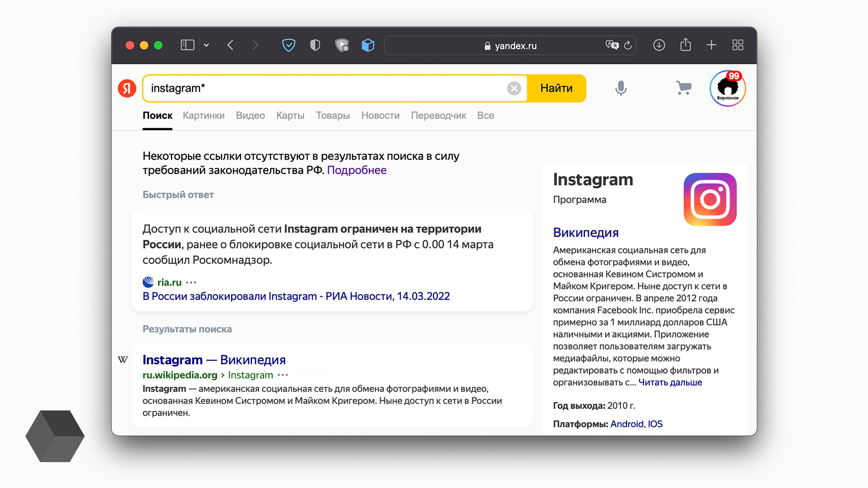Click the Быстрый ответ section label
This screenshot has height=488, width=868.
coord(178,195)
